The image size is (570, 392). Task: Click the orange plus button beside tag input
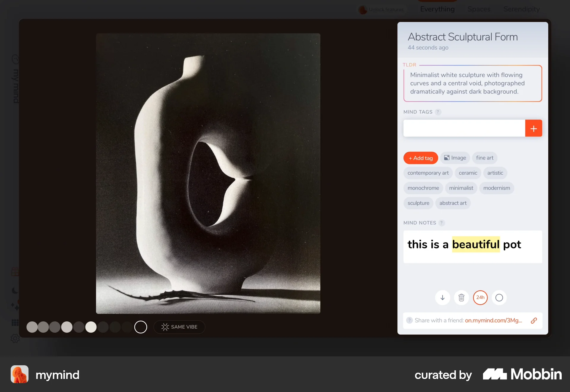pos(533,128)
